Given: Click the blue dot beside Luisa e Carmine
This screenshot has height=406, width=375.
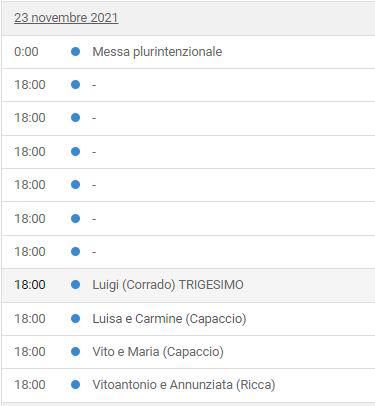Looking at the screenshot, I should tap(76, 318).
